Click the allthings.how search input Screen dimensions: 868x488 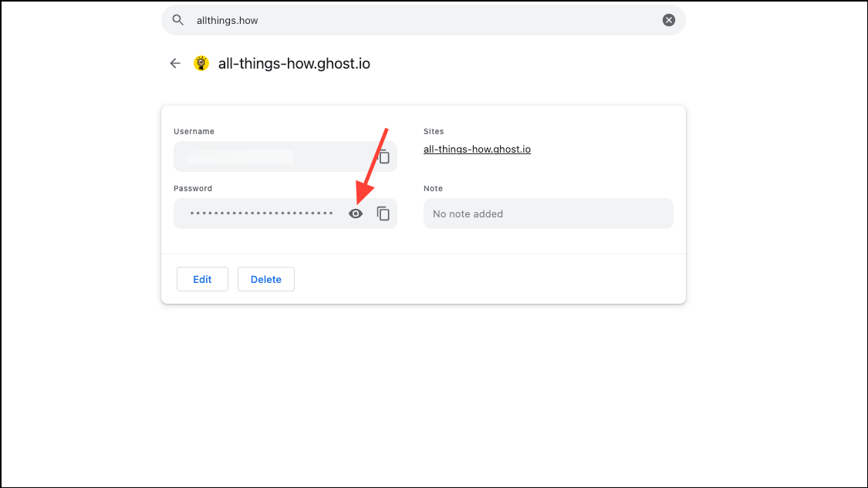point(424,21)
